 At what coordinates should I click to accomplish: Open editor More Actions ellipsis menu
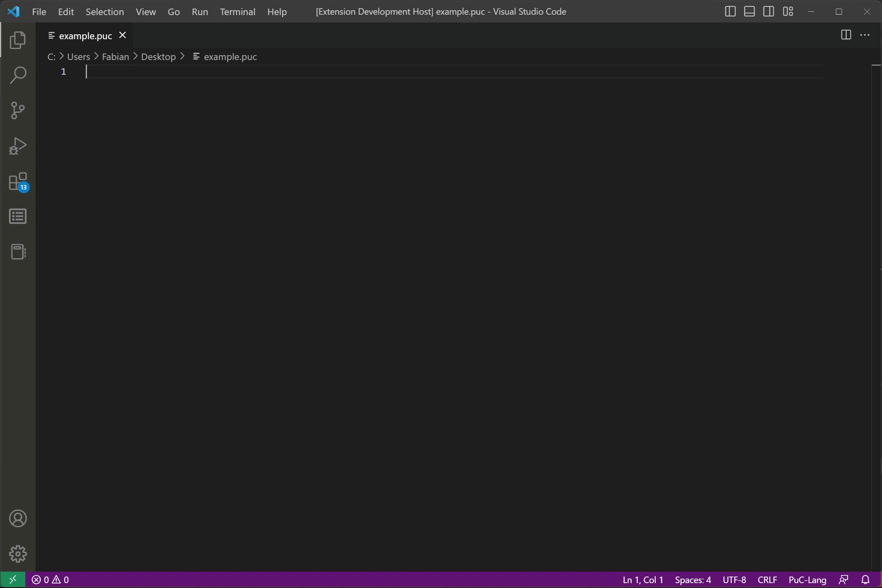[x=865, y=35]
